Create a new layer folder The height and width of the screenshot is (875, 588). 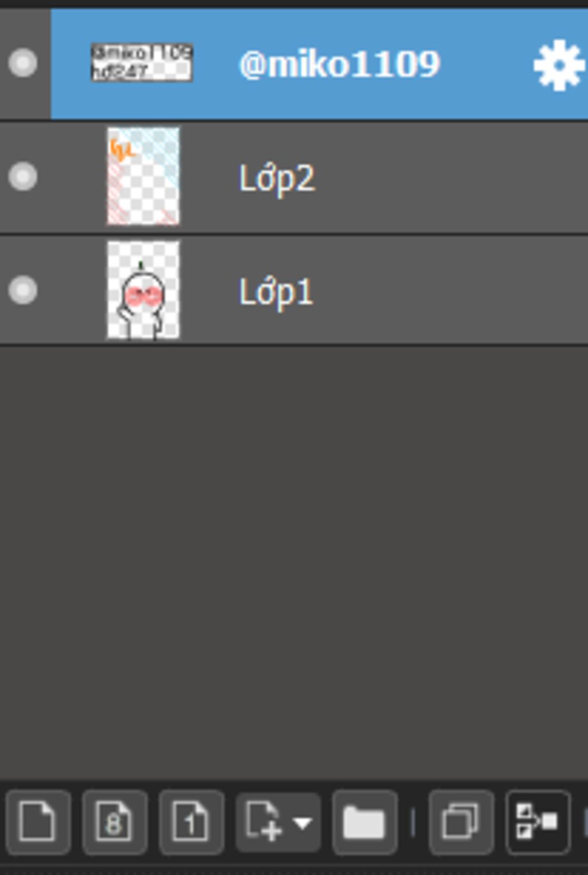364,822
